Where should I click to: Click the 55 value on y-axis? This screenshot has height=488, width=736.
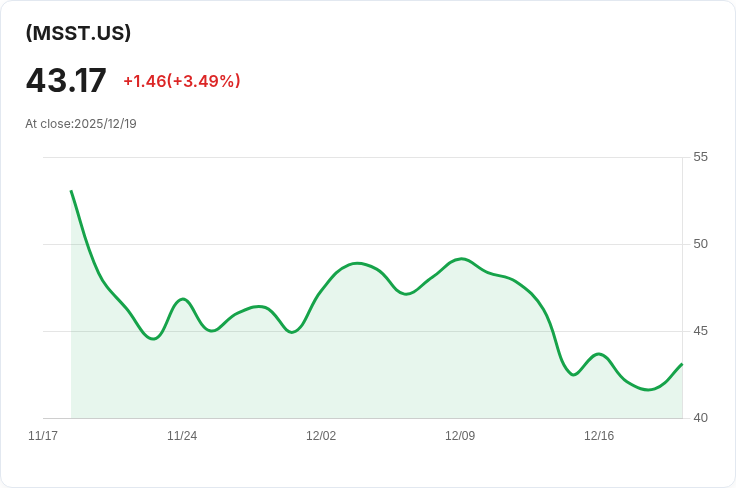(x=700, y=157)
